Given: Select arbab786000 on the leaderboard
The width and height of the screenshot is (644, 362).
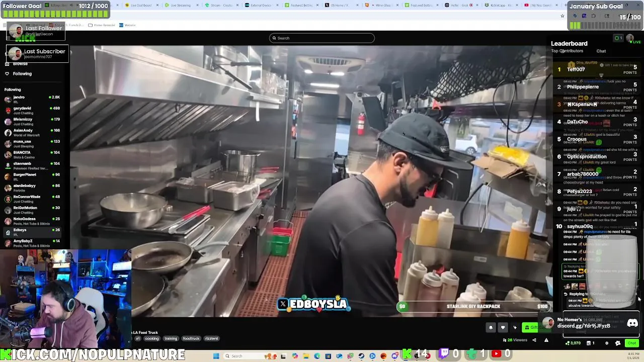Looking at the screenshot, I should tap(598, 174).
